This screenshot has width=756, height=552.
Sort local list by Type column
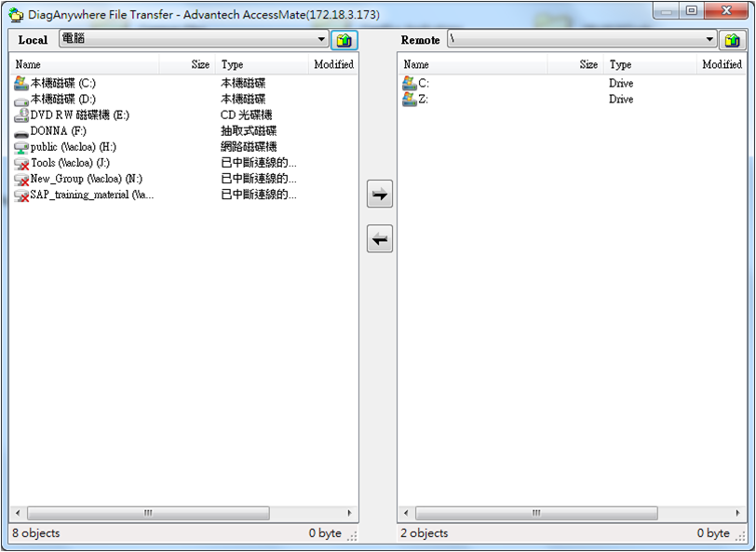[x=262, y=64]
